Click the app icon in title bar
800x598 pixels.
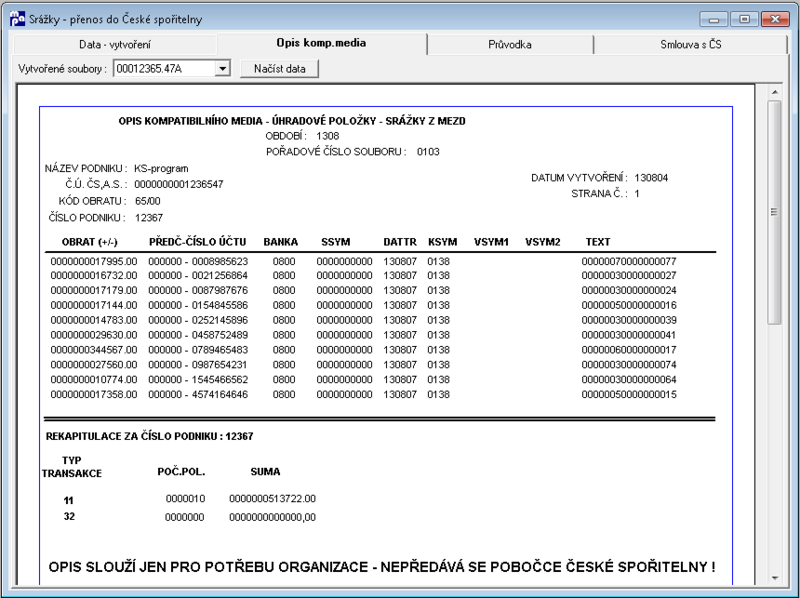click(17, 19)
